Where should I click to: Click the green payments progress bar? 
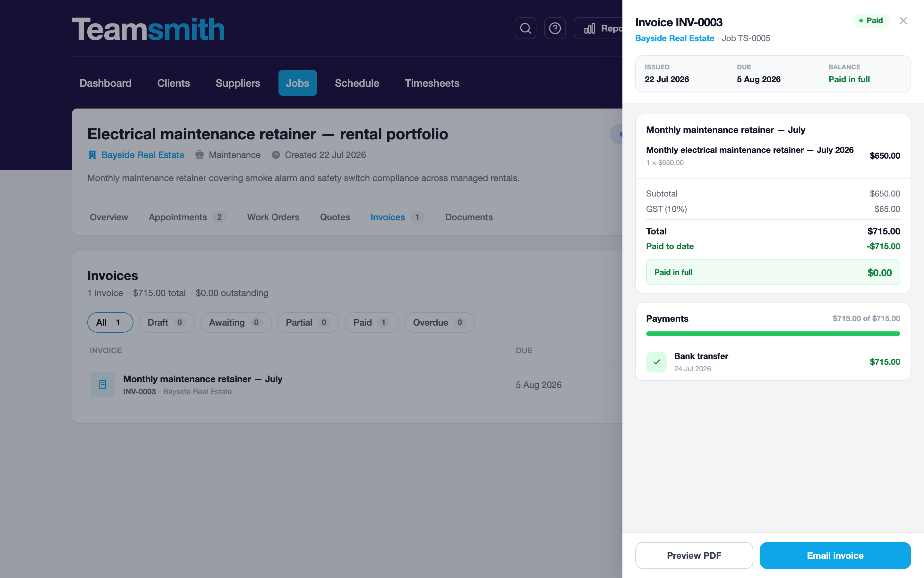pyautogui.click(x=773, y=334)
